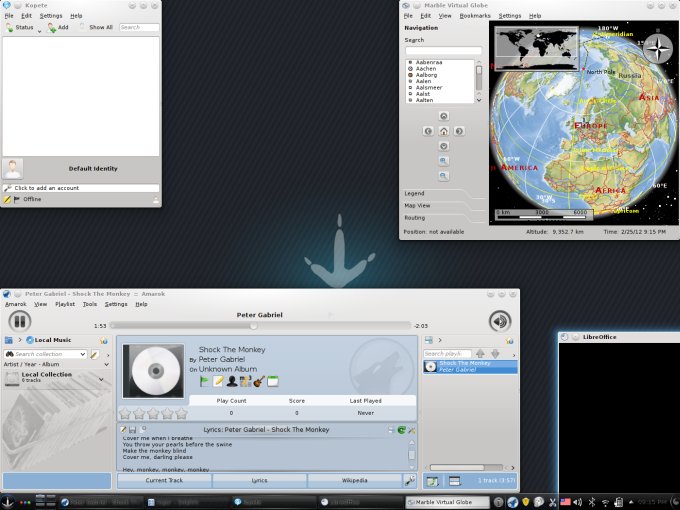Expand the Amarok search collection dropdown

click(82, 354)
